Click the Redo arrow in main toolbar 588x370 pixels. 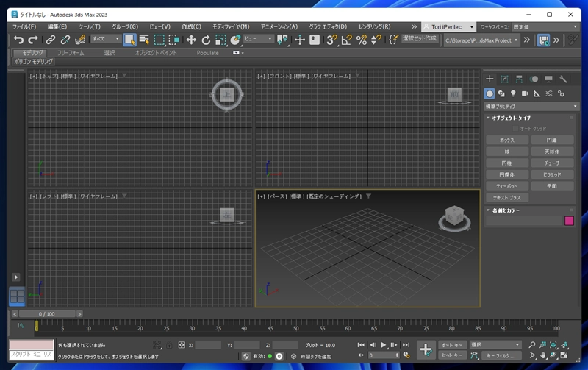point(33,40)
